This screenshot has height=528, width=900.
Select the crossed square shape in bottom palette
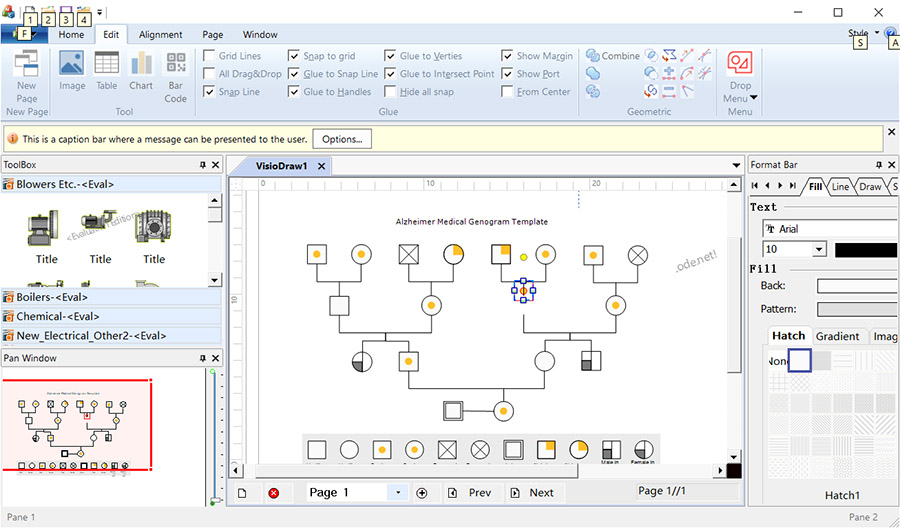[447, 450]
